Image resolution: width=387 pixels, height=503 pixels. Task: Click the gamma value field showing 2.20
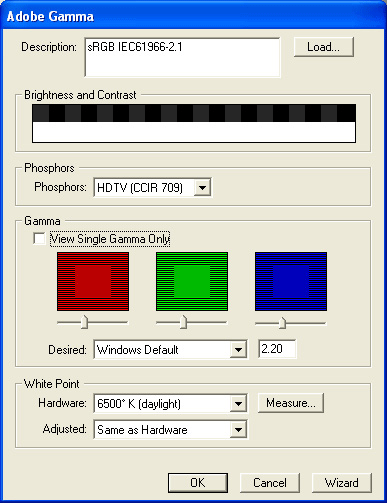[277, 349]
